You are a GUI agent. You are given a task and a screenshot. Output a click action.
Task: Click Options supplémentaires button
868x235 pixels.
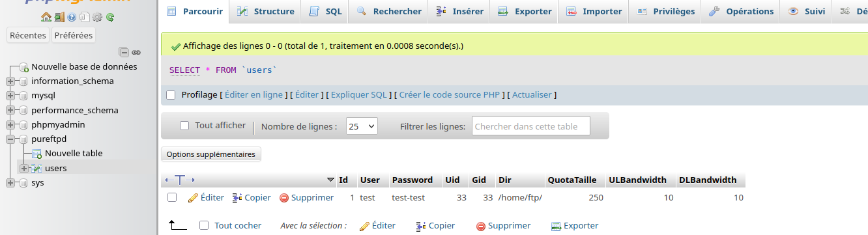coord(211,154)
